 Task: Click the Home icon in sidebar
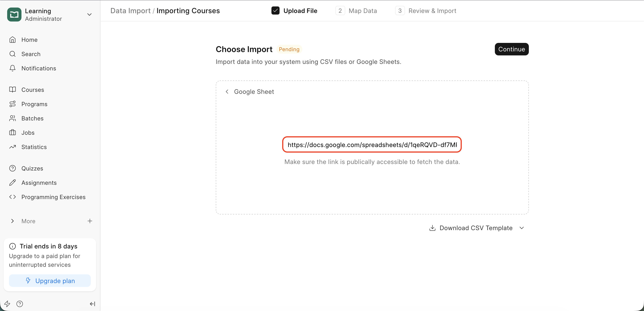[13, 40]
